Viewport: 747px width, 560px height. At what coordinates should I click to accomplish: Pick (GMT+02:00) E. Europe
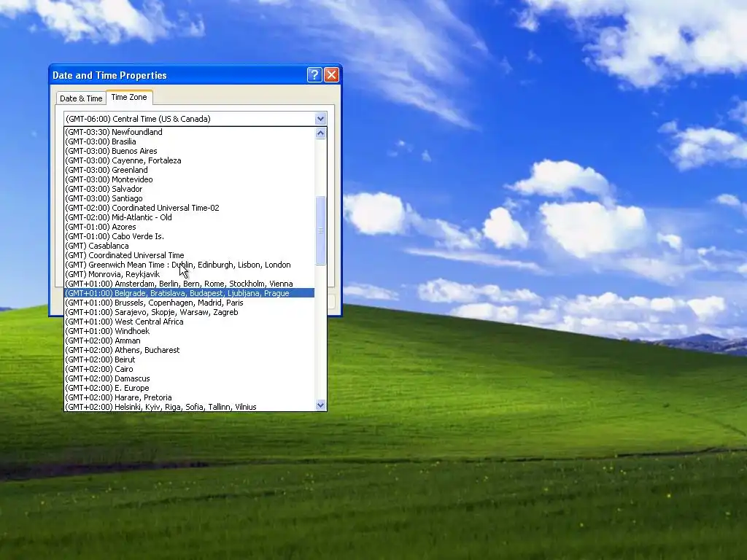pyautogui.click(x=189, y=388)
